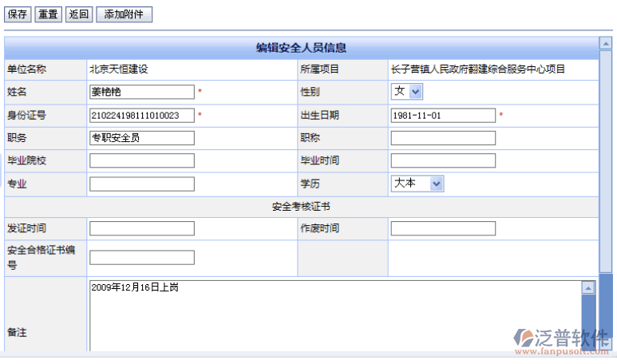Screen dimensions: 617x364
Task: Click the 返回 (Back) button
Action: (78, 14)
